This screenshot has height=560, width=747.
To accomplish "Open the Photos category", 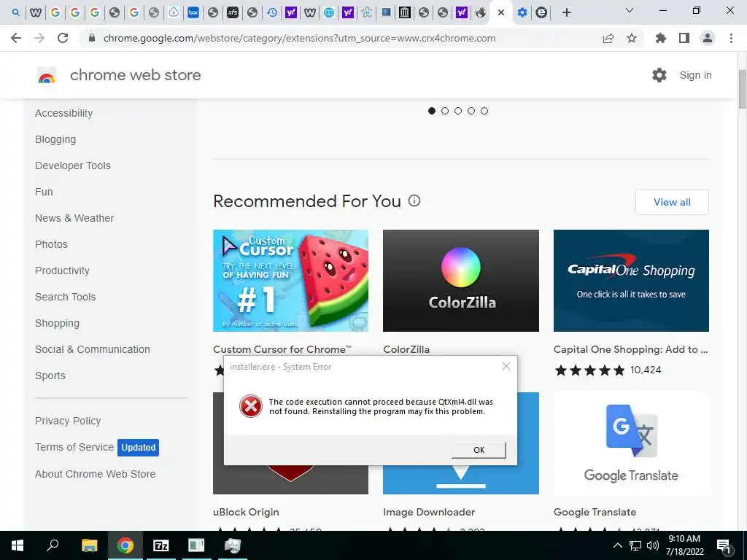I will pos(52,244).
